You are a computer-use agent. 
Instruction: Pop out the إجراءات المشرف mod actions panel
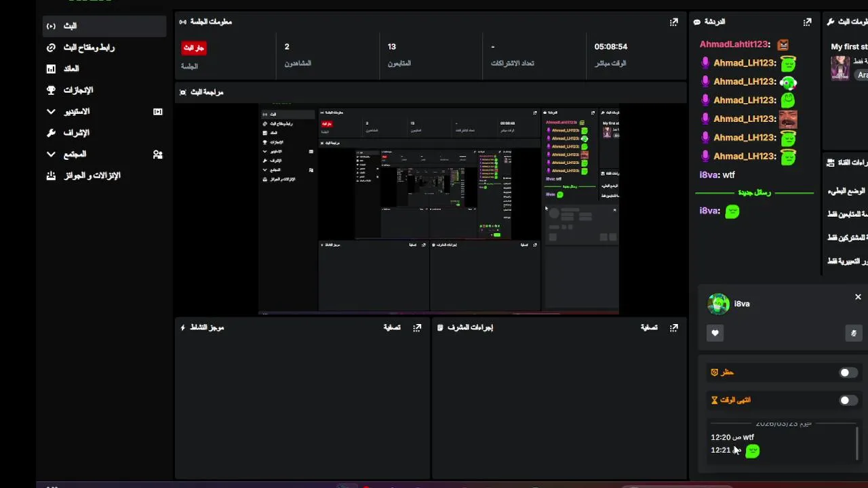673,327
